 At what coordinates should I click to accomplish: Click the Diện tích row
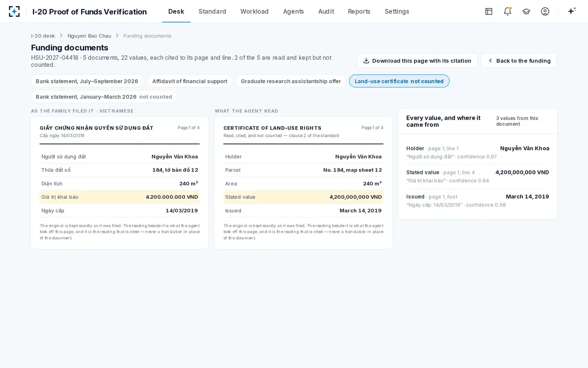[x=120, y=184]
